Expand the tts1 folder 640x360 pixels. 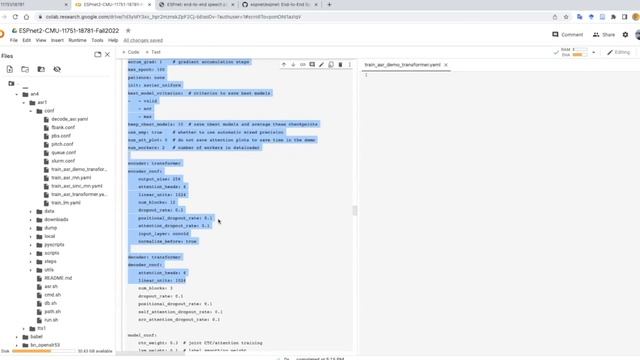point(24,329)
